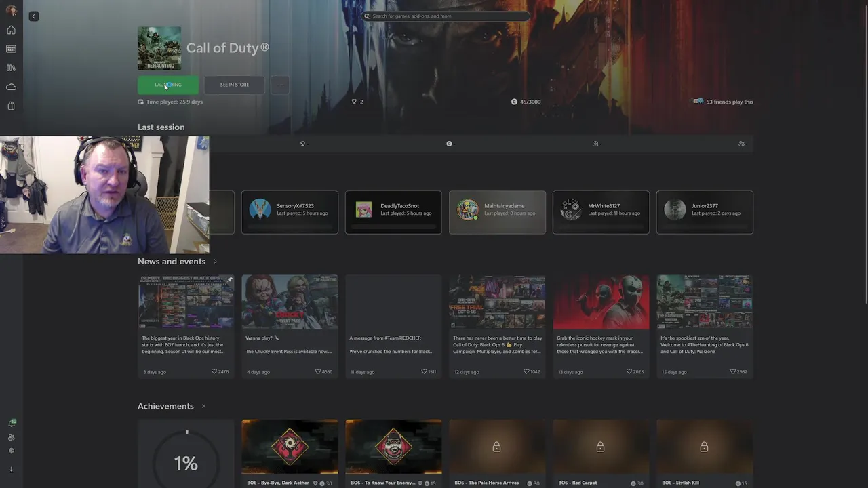Open Game Pass from the sidebar

(11, 49)
